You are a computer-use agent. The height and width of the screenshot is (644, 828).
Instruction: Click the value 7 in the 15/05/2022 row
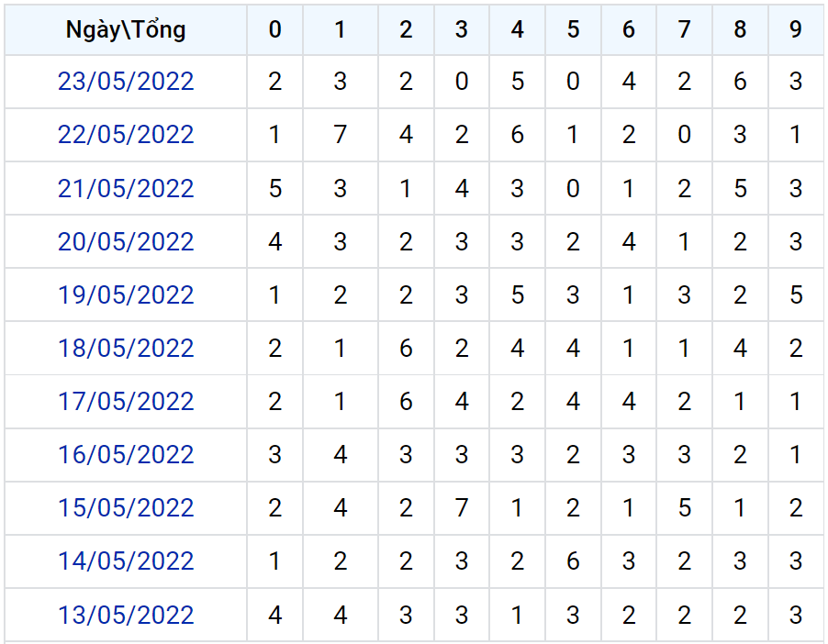[x=462, y=508]
